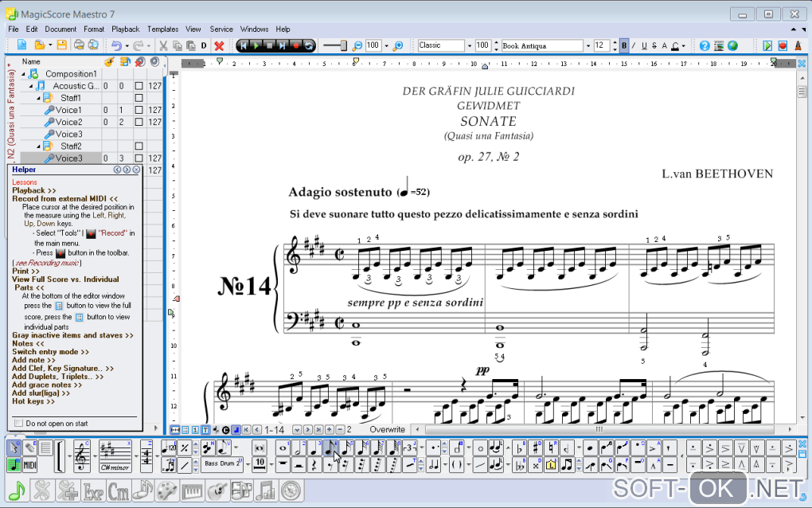Click the treble clef button
The height and width of the screenshot is (508, 812).
[82, 456]
